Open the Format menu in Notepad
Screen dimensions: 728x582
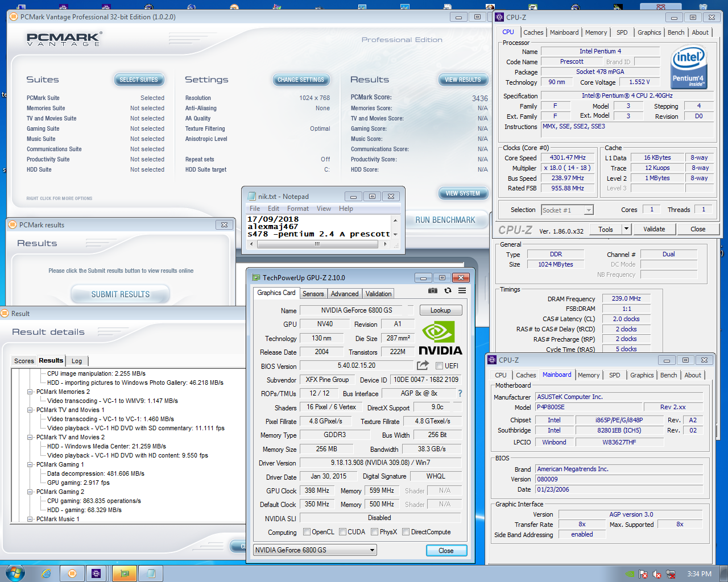tap(297, 209)
